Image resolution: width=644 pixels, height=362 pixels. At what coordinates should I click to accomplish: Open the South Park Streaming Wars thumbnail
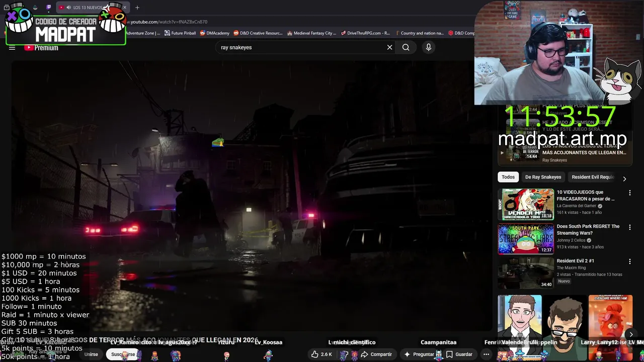pos(526,239)
